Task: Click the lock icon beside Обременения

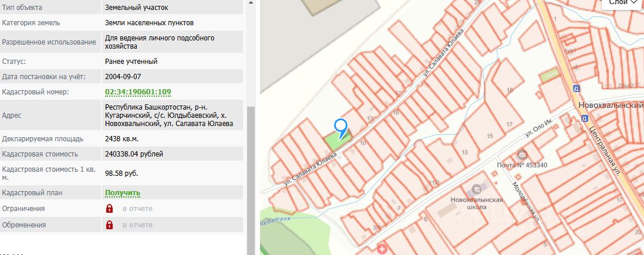Action: [109, 225]
